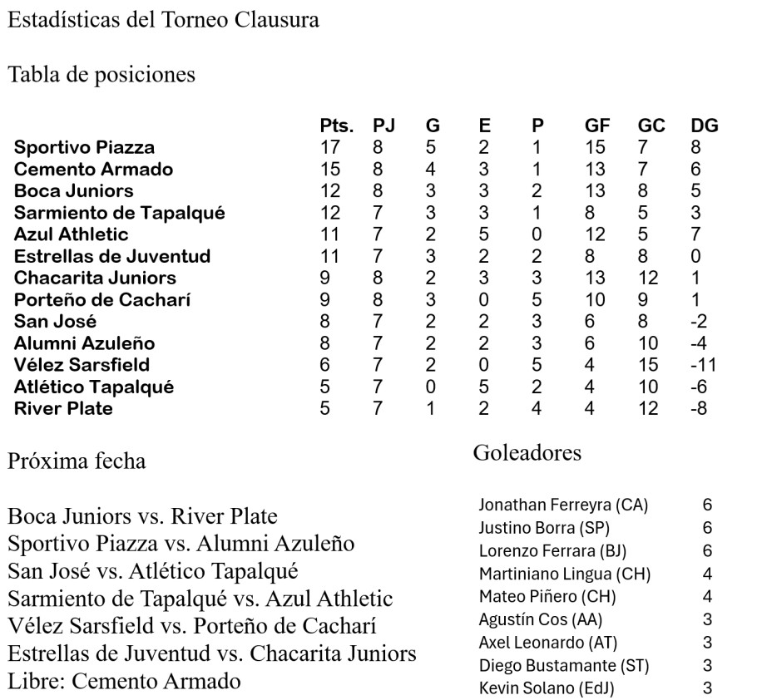Click scorer Martiniano Lingua (CH)
This screenshot has width=757, height=700.
tap(565, 574)
